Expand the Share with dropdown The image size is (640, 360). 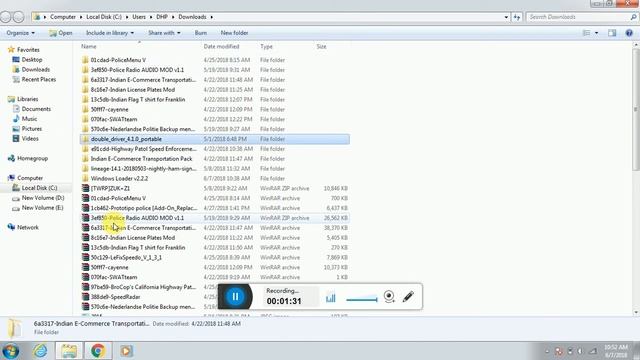(x=164, y=33)
